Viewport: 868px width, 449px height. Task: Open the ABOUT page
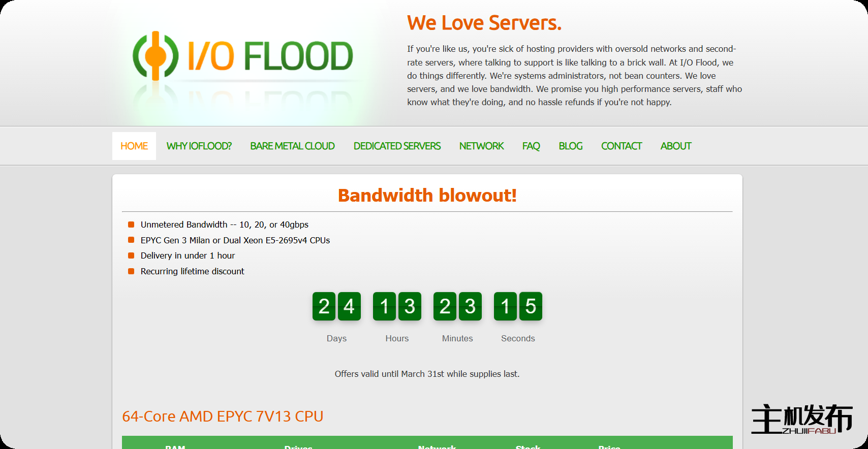click(x=676, y=146)
